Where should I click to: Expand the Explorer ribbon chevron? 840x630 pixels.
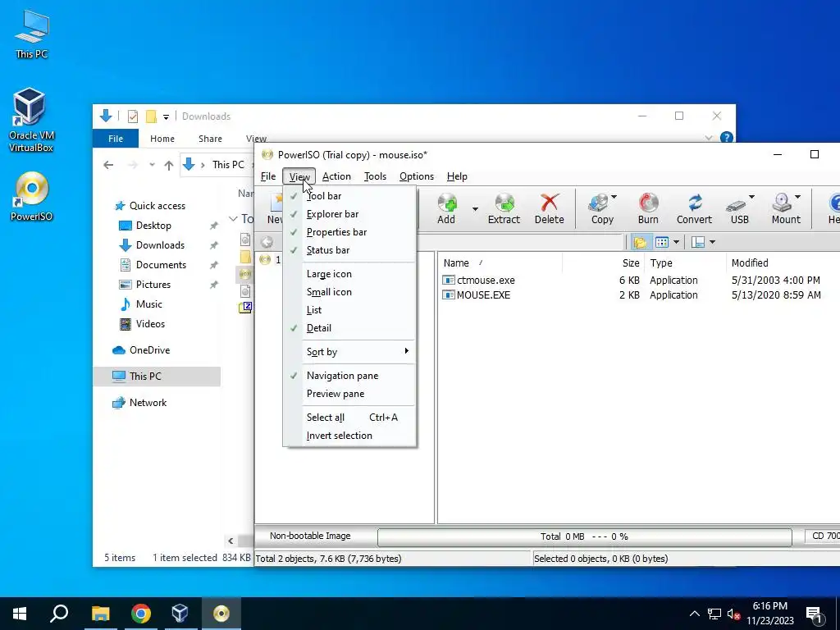tap(709, 138)
